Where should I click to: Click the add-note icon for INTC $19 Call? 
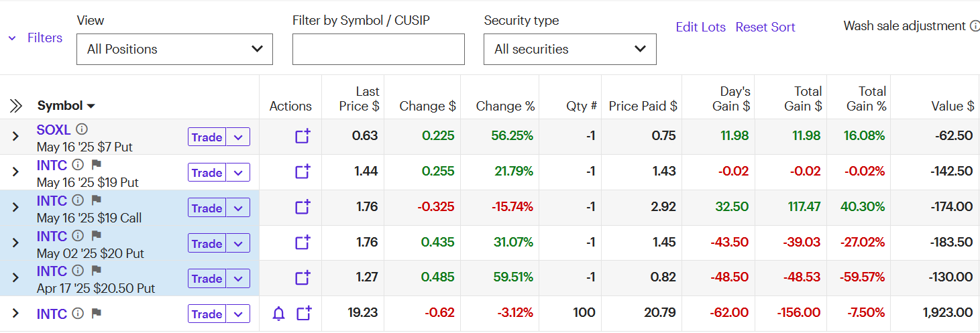click(x=303, y=208)
